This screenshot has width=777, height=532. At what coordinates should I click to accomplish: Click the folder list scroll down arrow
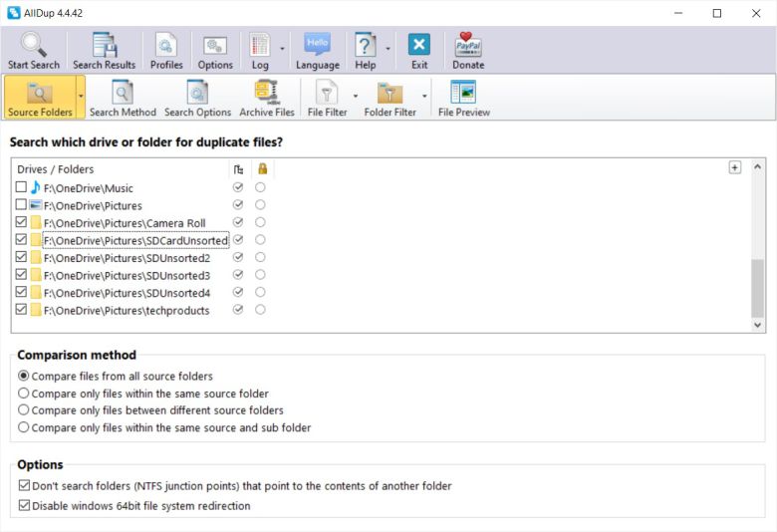tap(757, 325)
